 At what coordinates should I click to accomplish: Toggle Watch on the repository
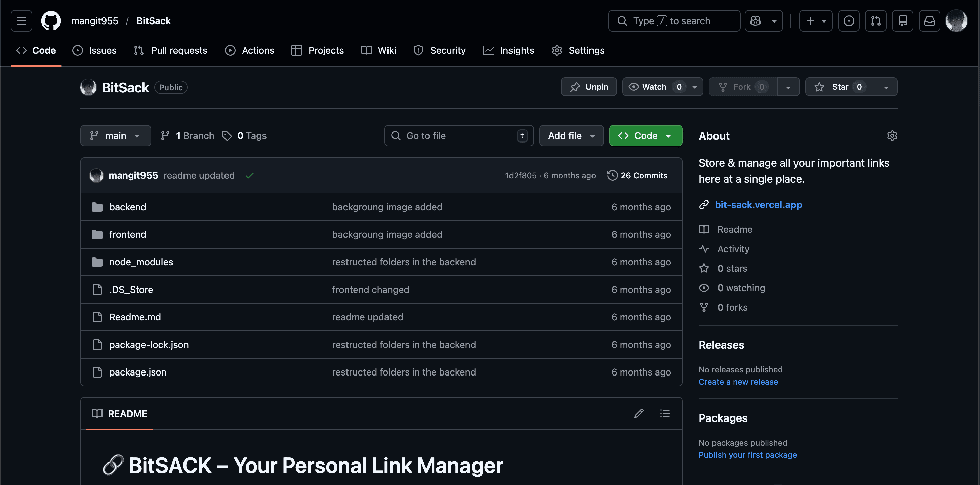(654, 87)
